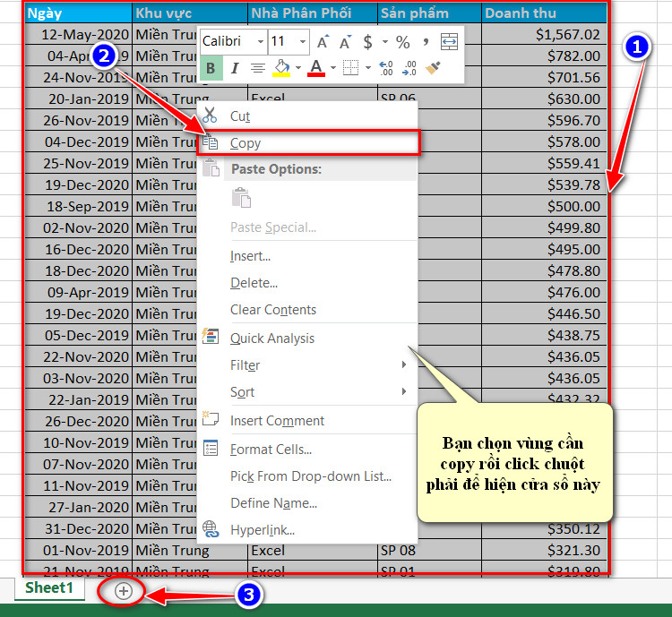The height and width of the screenshot is (617, 672).
Task: Click the Khu vực header cell
Action: click(x=190, y=13)
